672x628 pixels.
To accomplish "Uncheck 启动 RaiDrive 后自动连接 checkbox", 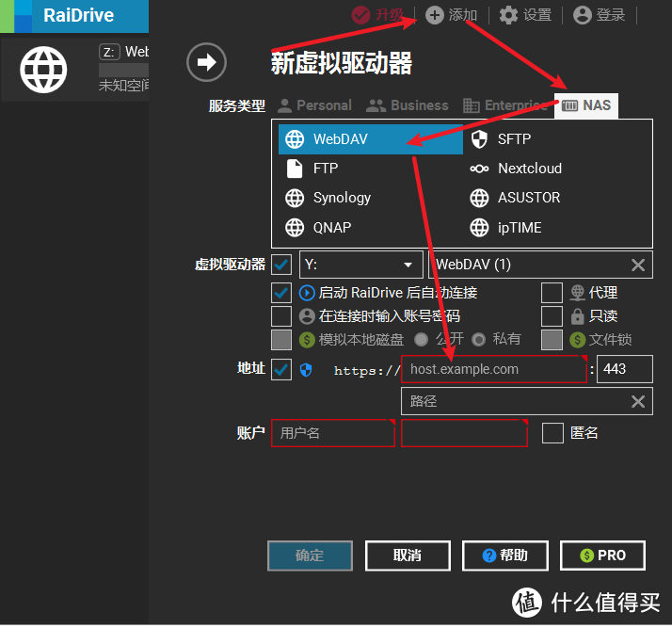I will pos(281,293).
